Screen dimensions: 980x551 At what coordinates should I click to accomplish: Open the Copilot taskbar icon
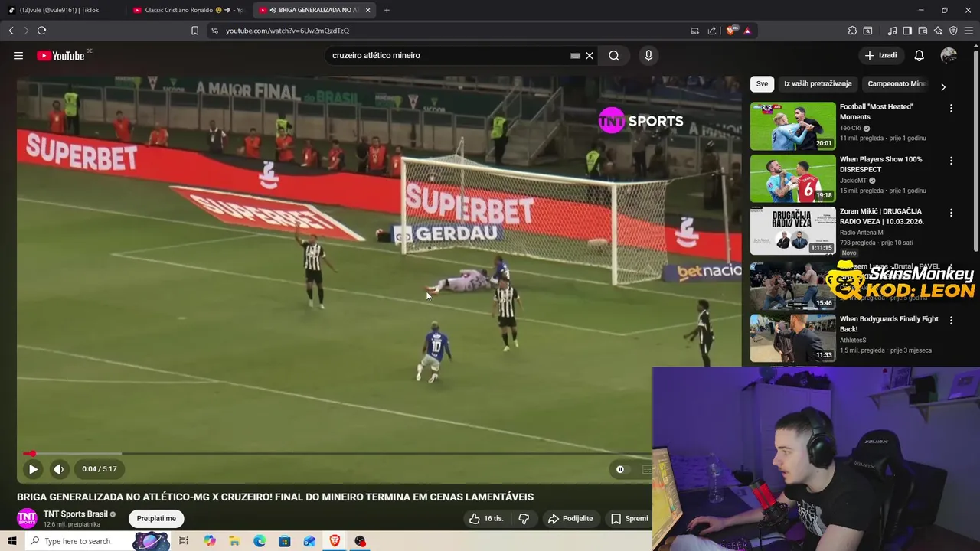pyautogui.click(x=210, y=541)
